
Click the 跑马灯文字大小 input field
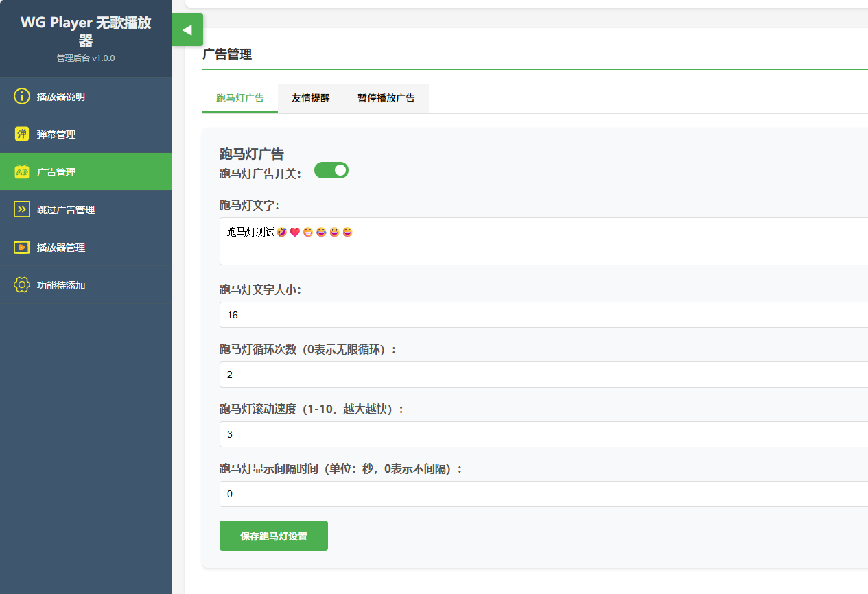point(542,316)
